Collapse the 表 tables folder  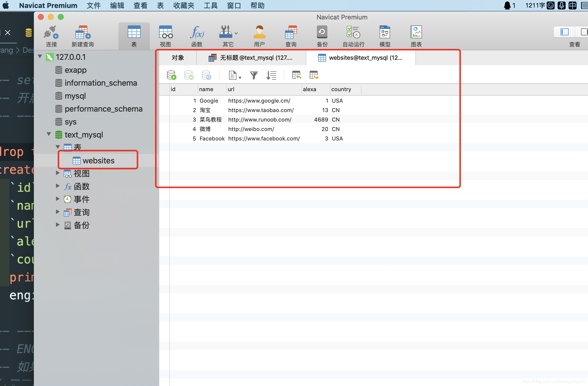click(x=58, y=147)
